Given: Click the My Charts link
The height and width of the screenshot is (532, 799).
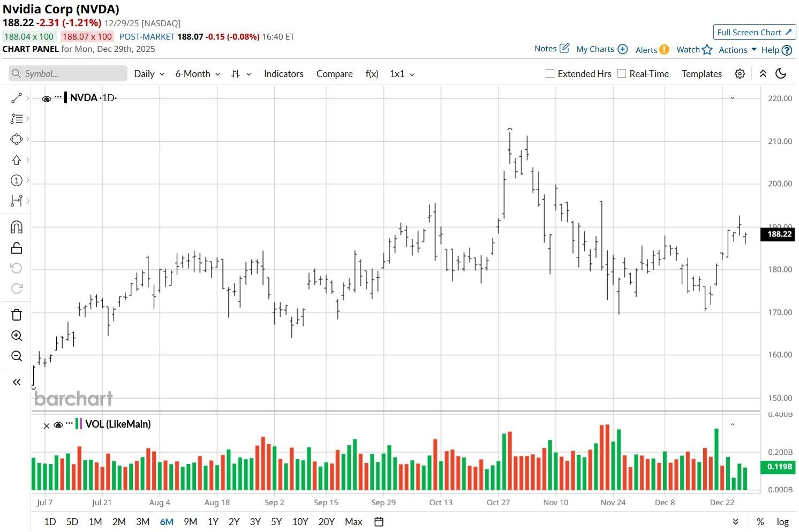Looking at the screenshot, I should [595, 49].
